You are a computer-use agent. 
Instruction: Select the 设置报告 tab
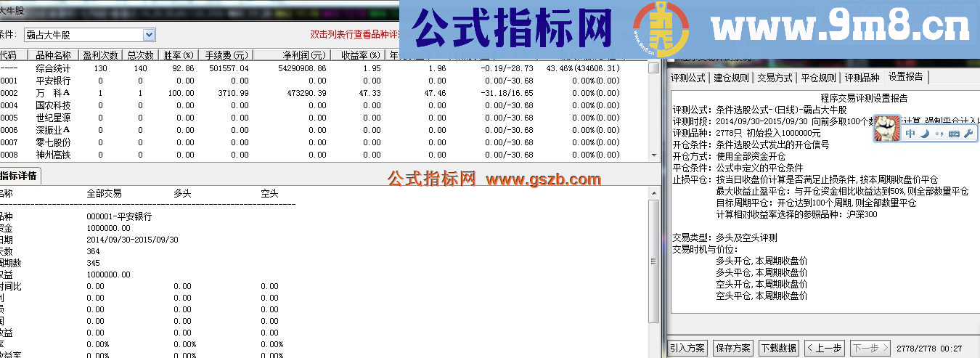906,76
